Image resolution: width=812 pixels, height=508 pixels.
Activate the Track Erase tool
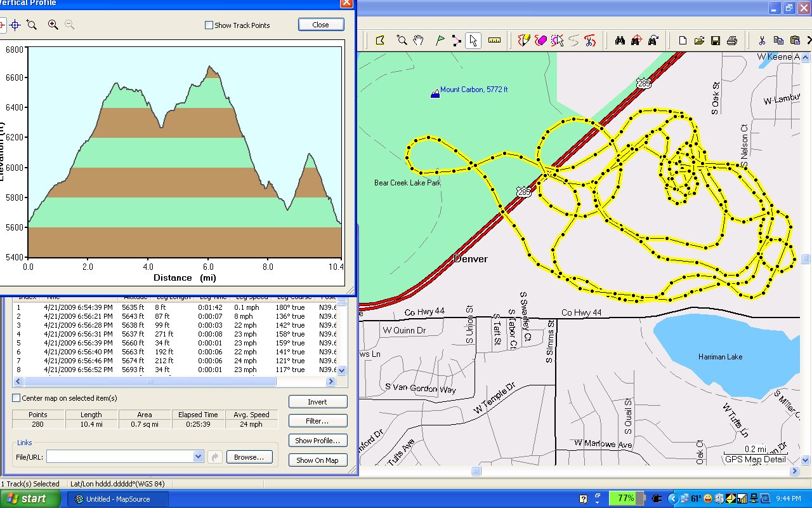[x=540, y=41]
